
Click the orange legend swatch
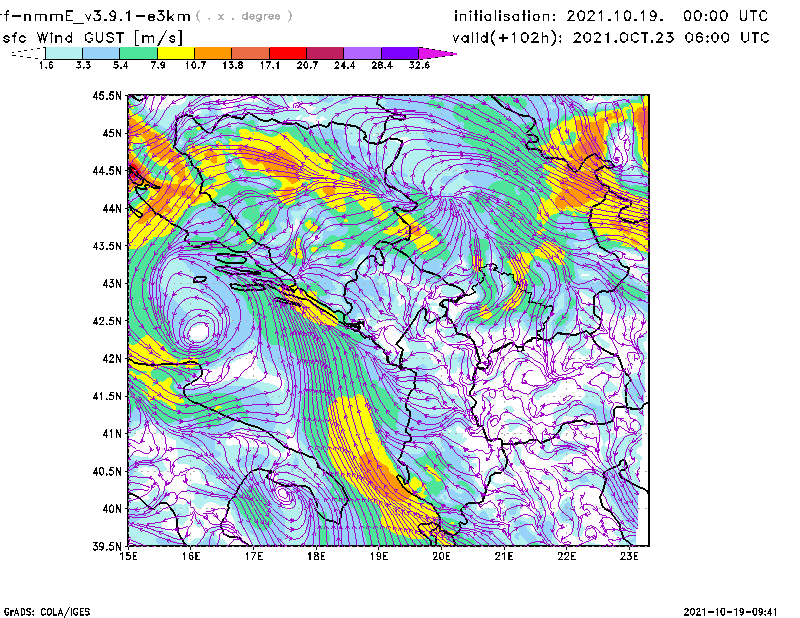click(213, 53)
